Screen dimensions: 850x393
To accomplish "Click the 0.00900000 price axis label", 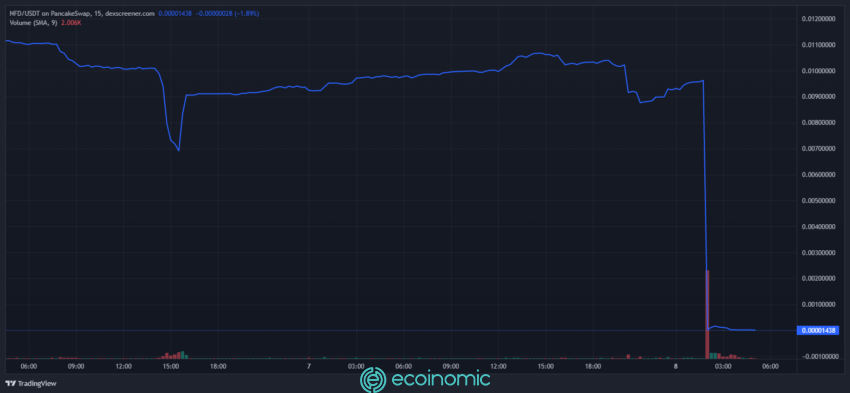I will [x=819, y=97].
